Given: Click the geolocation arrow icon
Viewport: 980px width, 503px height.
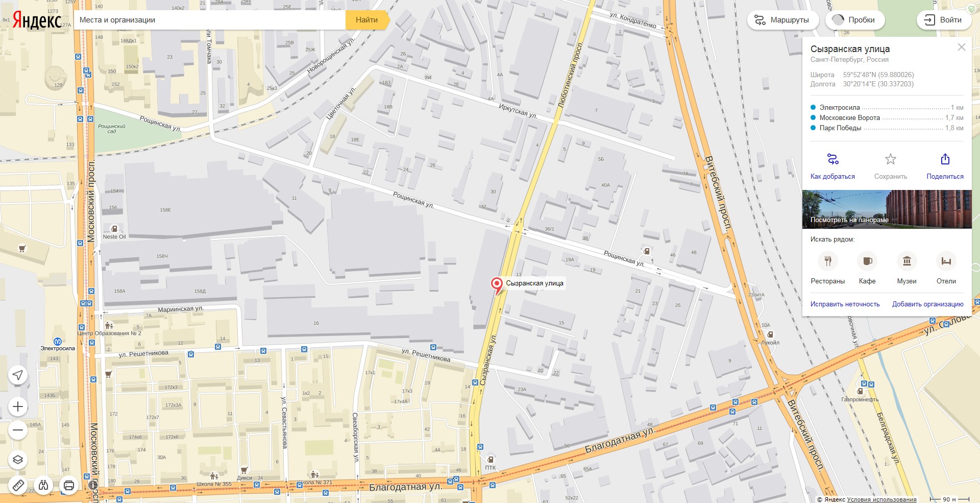Looking at the screenshot, I should 18,375.
